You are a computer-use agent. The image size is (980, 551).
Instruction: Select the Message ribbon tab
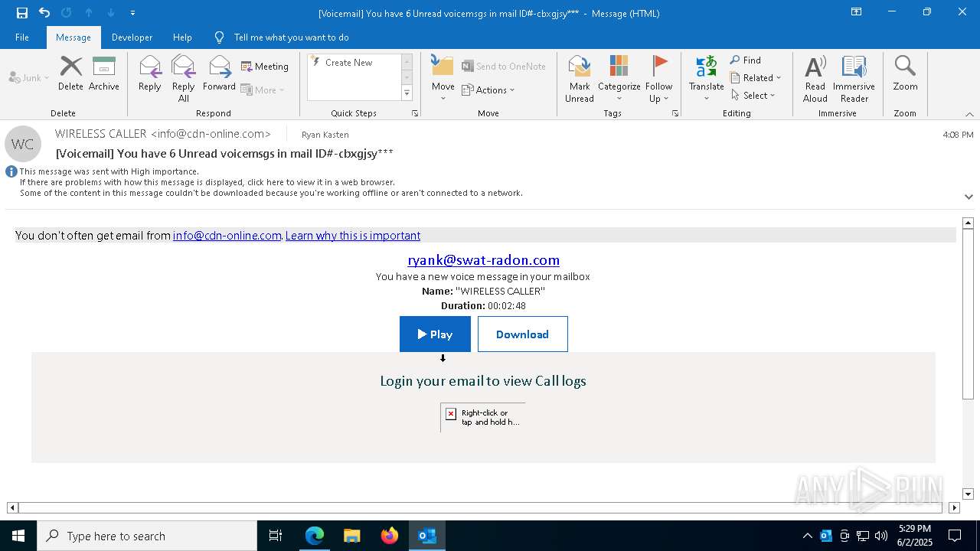point(73,37)
